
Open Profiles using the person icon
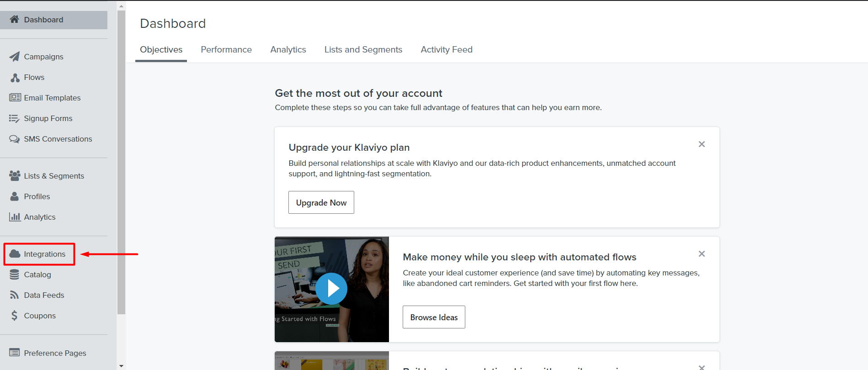[15, 196]
